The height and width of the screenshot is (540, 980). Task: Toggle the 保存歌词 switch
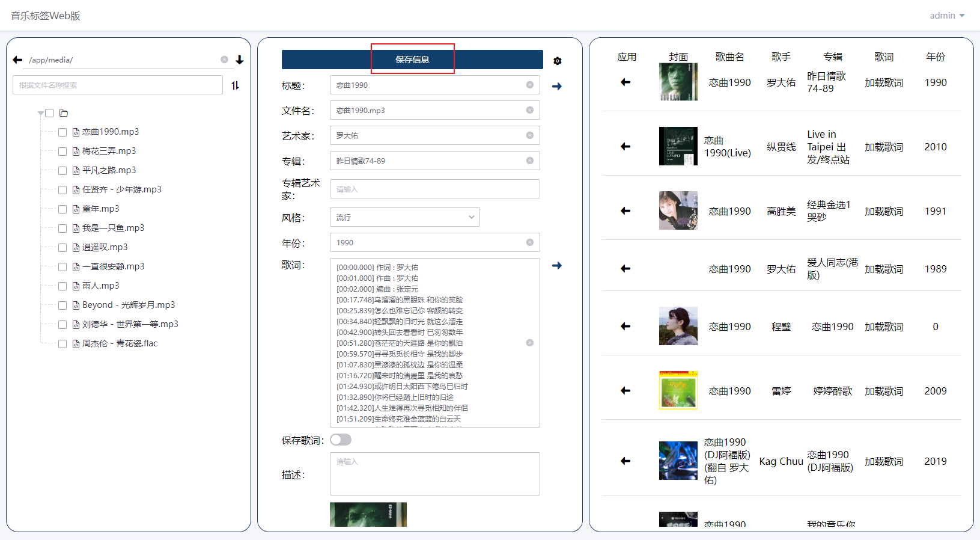tap(341, 440)
